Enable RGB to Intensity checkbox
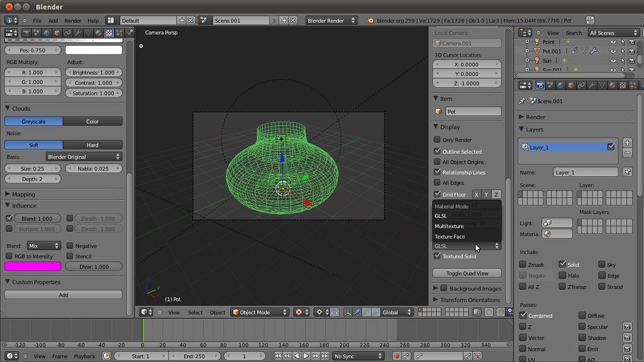The width and height of the screenshot is (644, 362). [9, 256]
